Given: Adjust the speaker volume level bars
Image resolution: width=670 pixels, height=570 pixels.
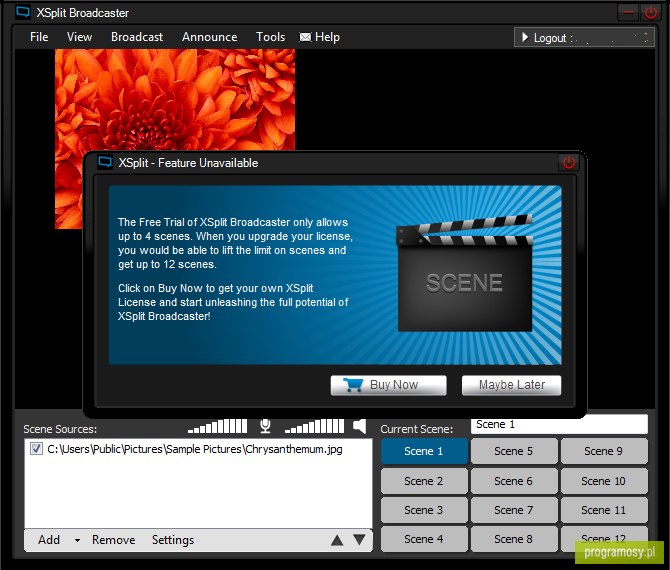Looking at the screenshot, I should 314,426.
